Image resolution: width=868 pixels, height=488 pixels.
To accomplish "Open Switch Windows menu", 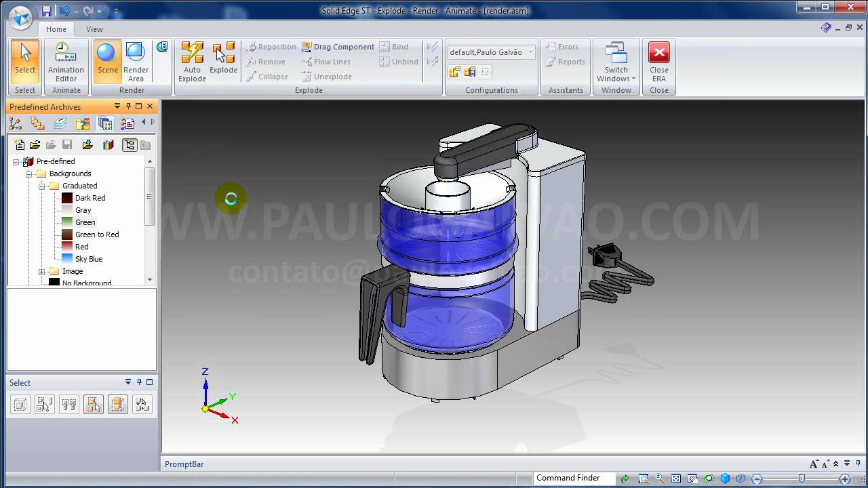I will (616, 62).
